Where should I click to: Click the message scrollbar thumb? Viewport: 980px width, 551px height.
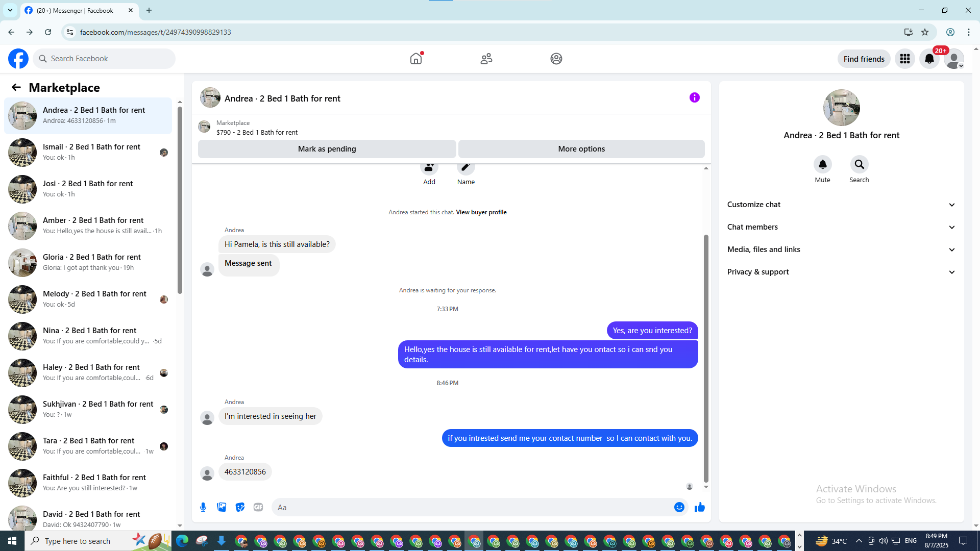coord(706,358)
